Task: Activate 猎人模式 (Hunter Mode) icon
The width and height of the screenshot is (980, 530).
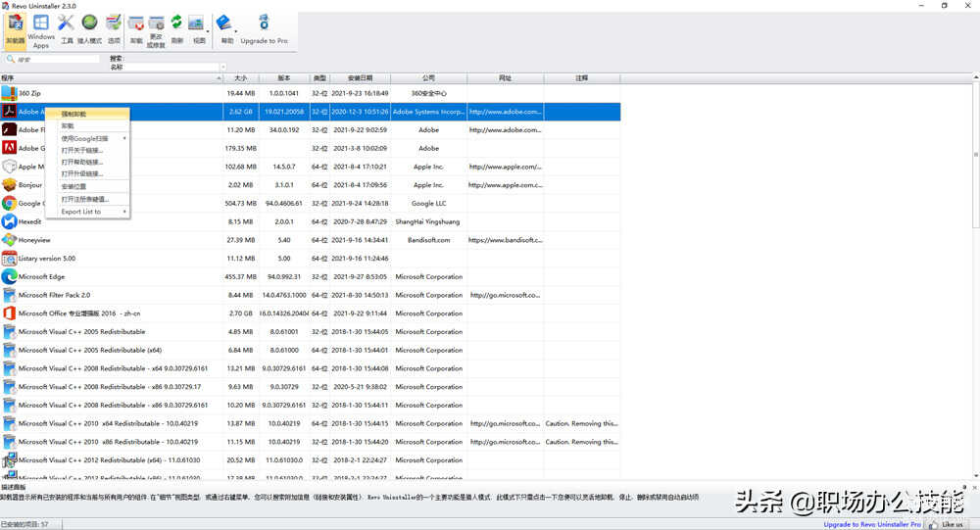Action: pyautogui.click(x=89, y=29)
